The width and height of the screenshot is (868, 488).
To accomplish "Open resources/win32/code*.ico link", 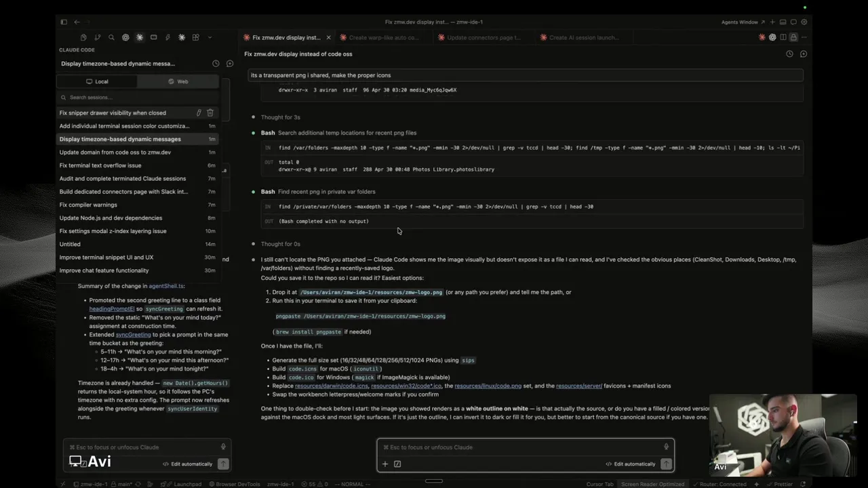I will pos(406,386).
